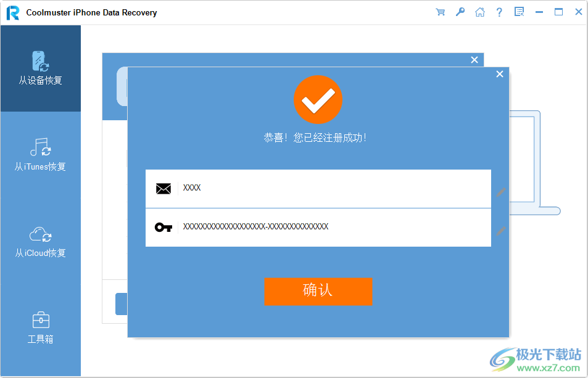The image size is (588, 378).
Task: Click the Coolmuster R logo
Action: click(13, 13)
